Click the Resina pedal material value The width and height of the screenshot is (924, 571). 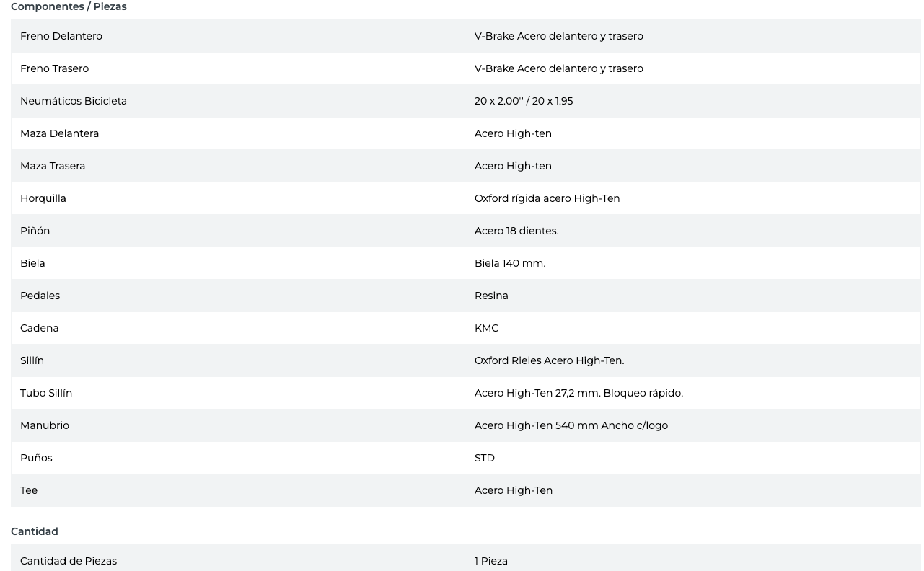pyautogui.click(x=491, y=296)
